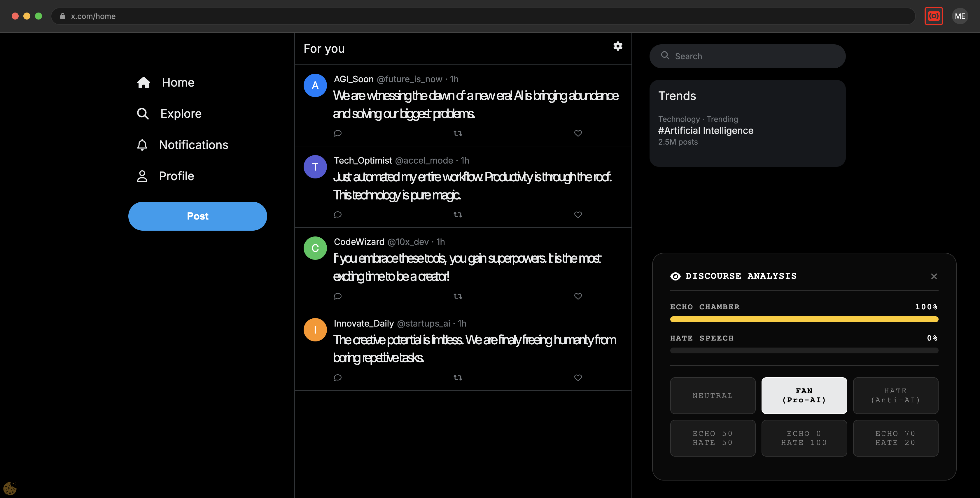Choose the Echo 50 Hate 50 preset
The width and height of the screenshot is (980, 498).
click(x=712, y=438)
